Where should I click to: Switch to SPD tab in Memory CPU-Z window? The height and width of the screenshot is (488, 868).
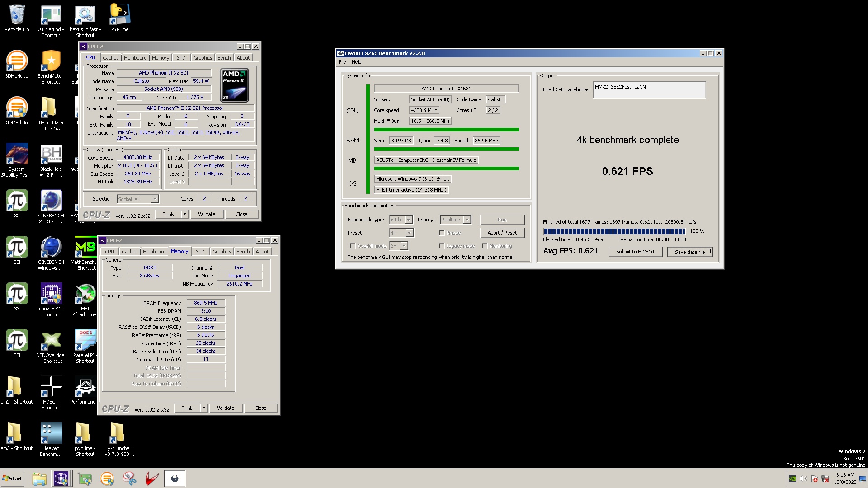click(200, 252)
